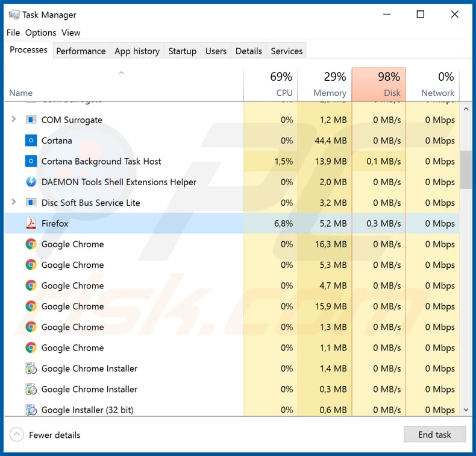Click the vertical scrollbar thumb
This screenshot has width=476, height=456.
pos(466,169)
